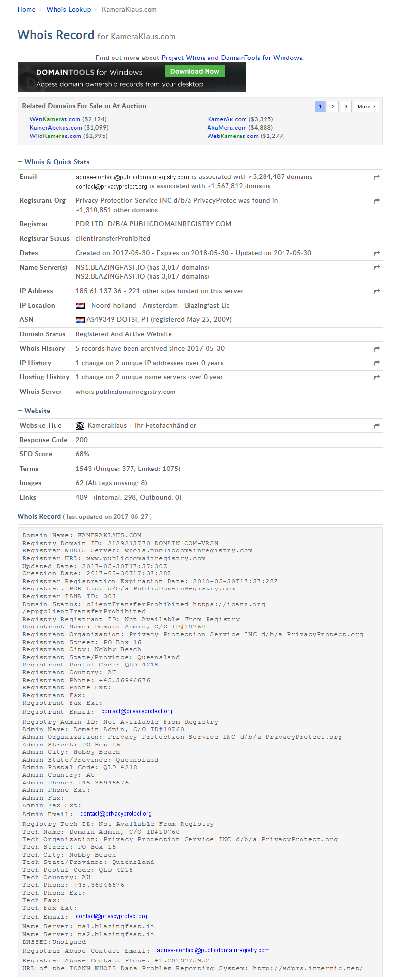Open Whois History via its arrow icon

point(377,349)
